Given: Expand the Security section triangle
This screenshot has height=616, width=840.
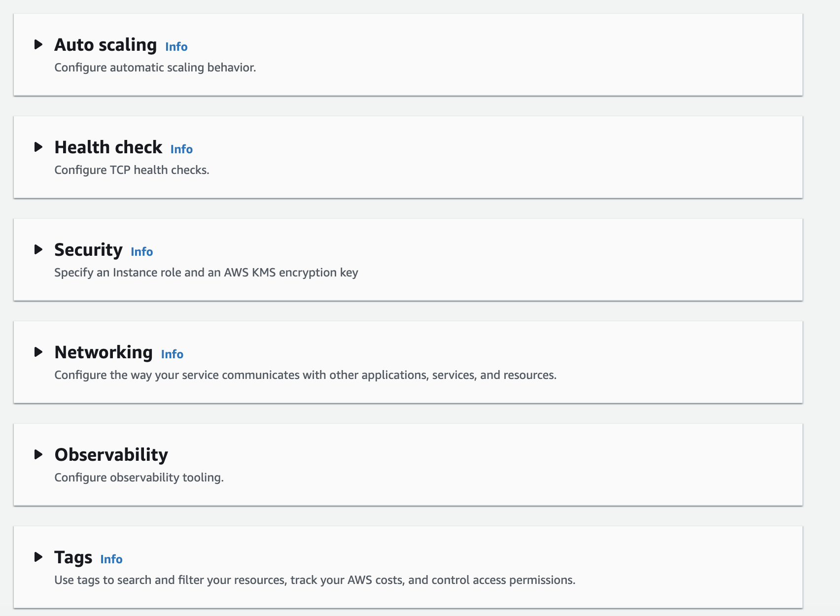Looking at the screenshot, I should tap(38, 250).
